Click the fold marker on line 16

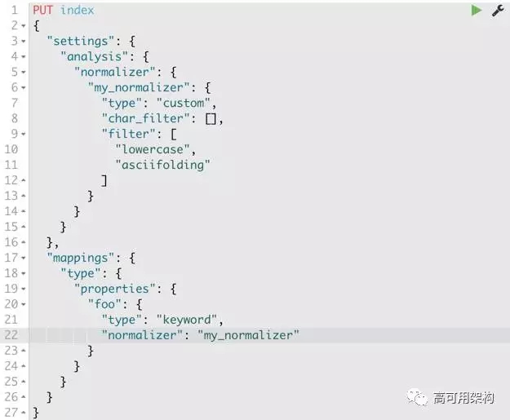24,242
